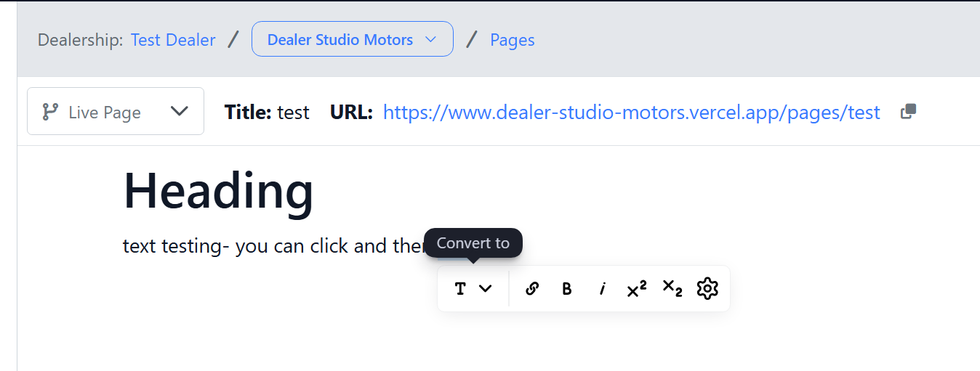Click the branch icon beside Live Page
Screen dimensions: 980x371
50,112
